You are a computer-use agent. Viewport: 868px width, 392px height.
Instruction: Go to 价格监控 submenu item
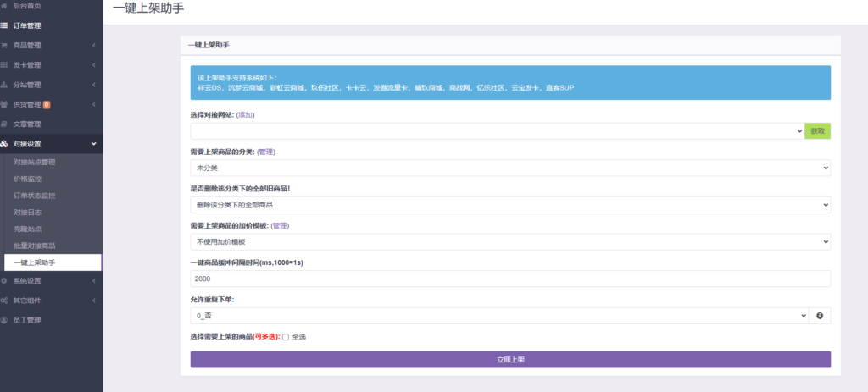coord(28,179)
